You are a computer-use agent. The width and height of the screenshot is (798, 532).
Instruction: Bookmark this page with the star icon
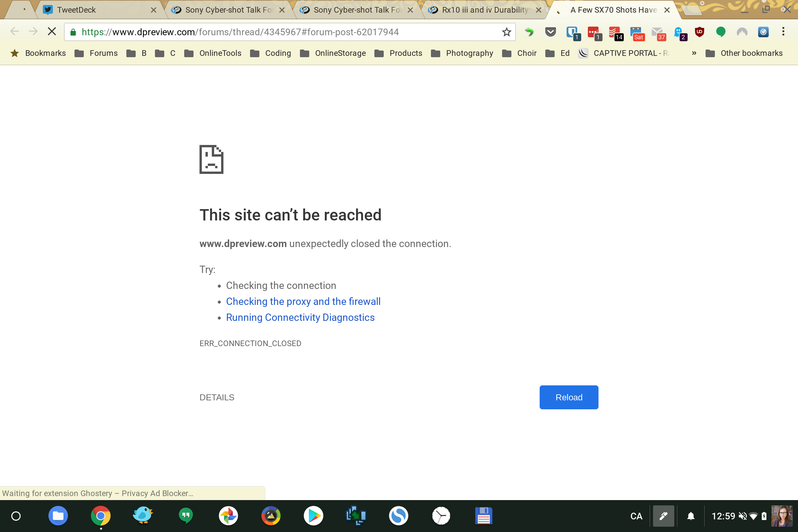click(x=506, y=32)
